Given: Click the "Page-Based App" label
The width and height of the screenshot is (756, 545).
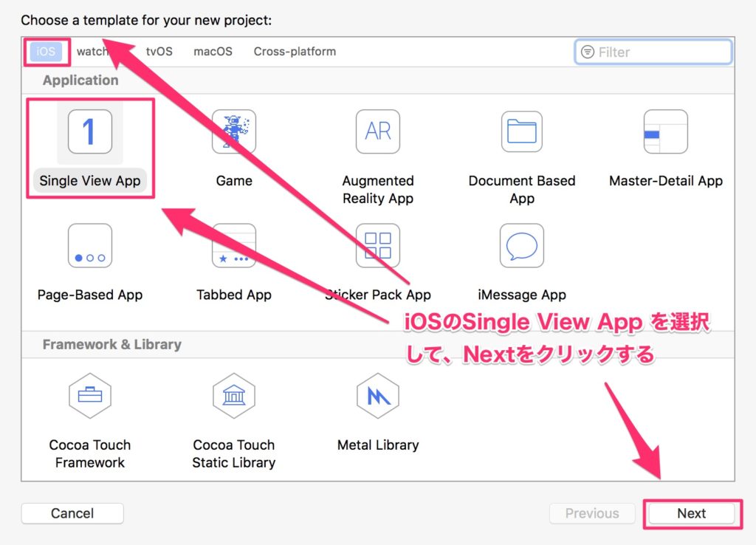Looking at the screenshot, I should 90,295.
